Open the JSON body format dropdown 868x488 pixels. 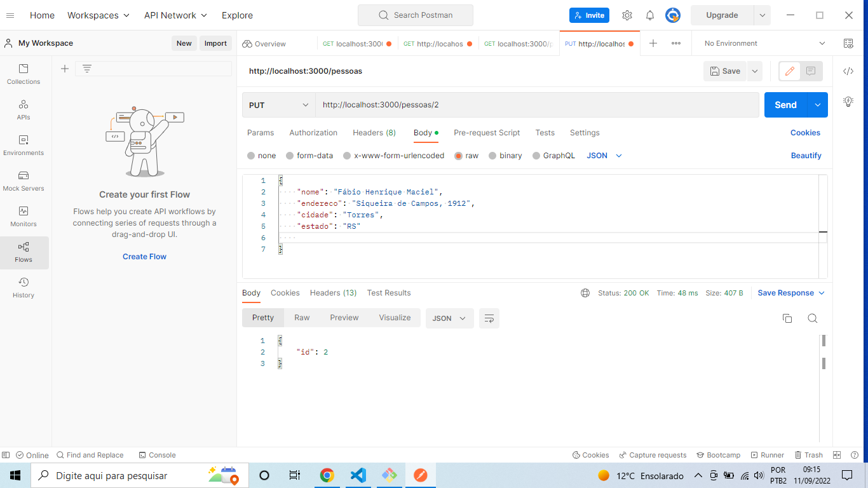point(604,156)
